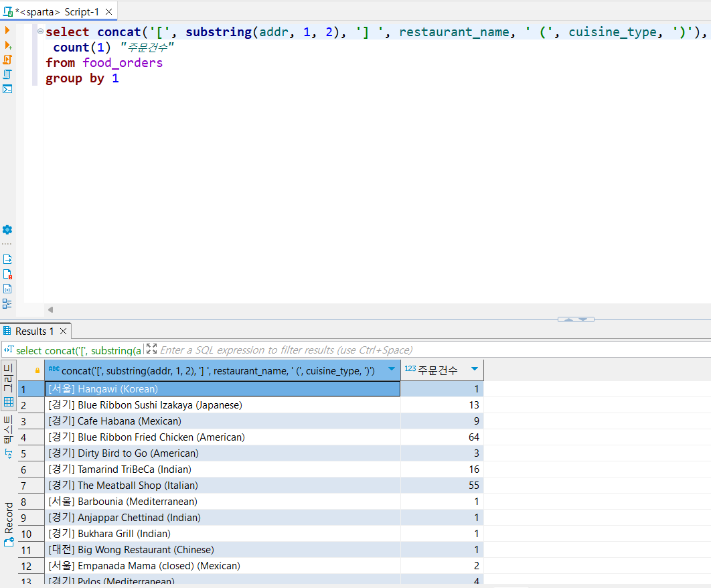Collapse the select statement fold marker
711x588 pixels.
(x=40, y=31)
